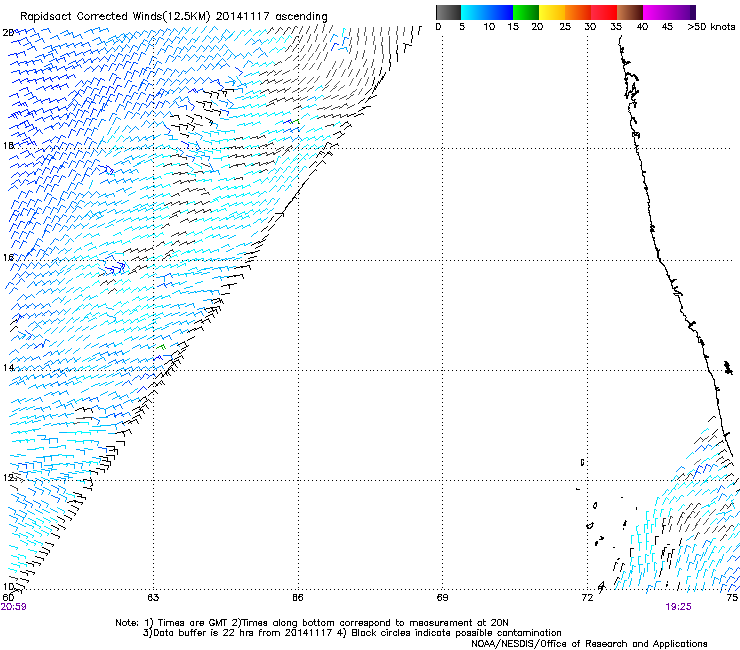Click the legend label '25'
740x650 pixels.
pos(565,27)
